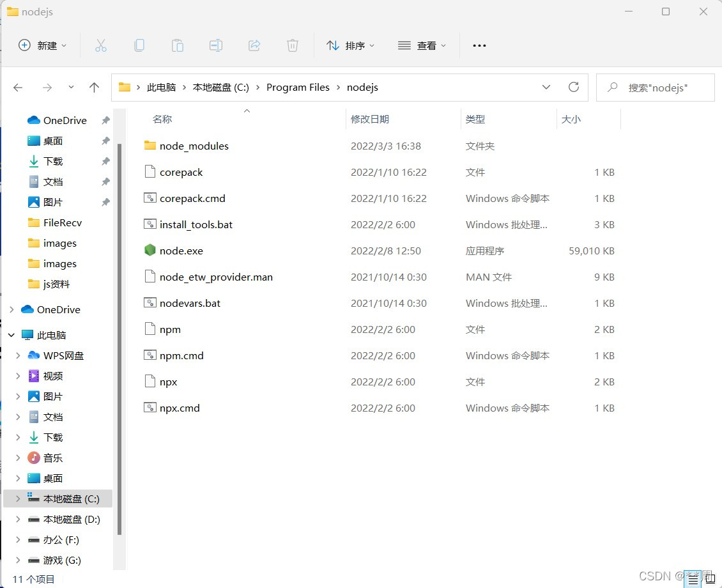Select the corepack file name

tap(181, 172)
